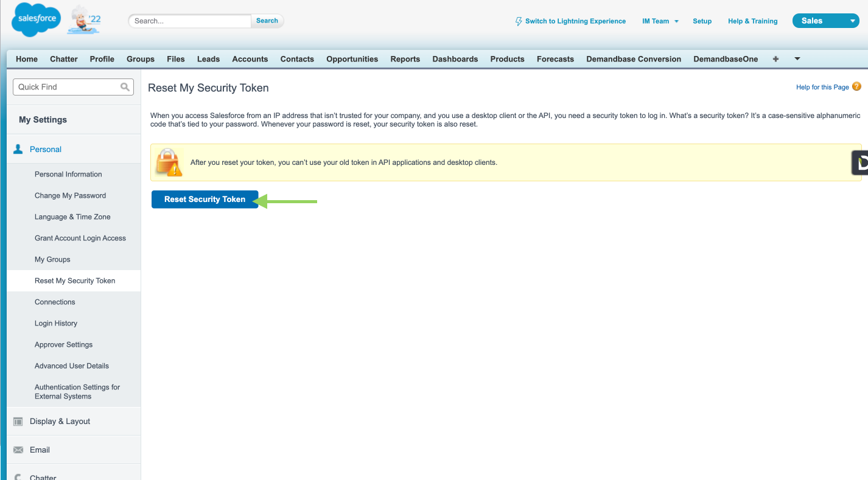Select Change My Password
This screenshot has height=480, width=868.
click(x=70, y=195)
